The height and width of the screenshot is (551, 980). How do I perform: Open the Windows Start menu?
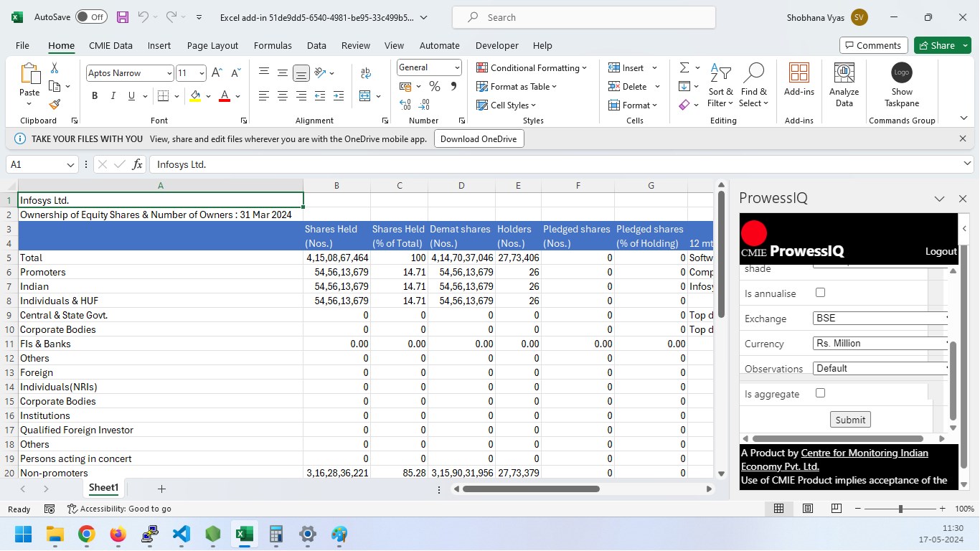click(24, 534)
